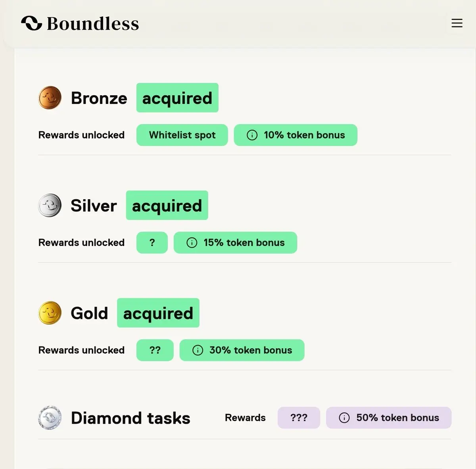Viewport: 476px width, 469px height.
Task: Click the Silver coin icon
Action: point(50,205)
